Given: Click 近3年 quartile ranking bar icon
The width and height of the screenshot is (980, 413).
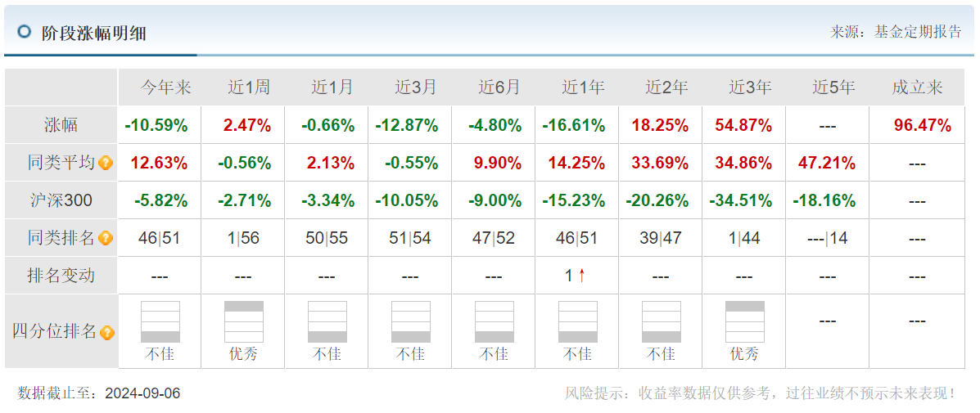Looking at the screenshot, I should coord(744,322).
